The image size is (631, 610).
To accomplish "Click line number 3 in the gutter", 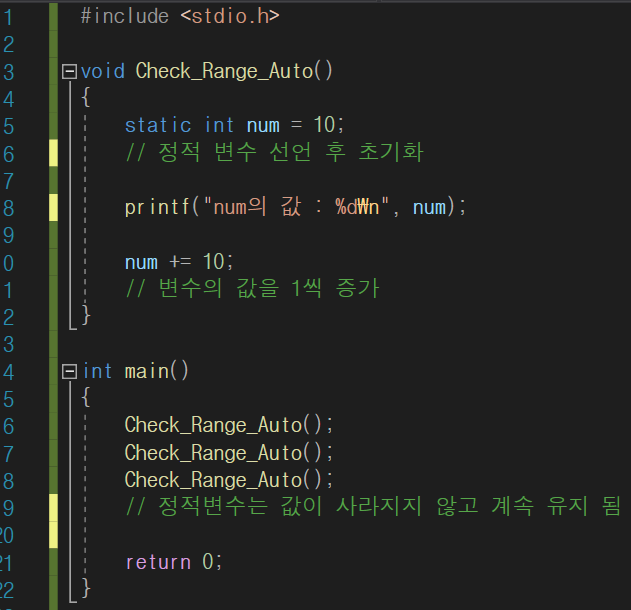I will [9, 72].
